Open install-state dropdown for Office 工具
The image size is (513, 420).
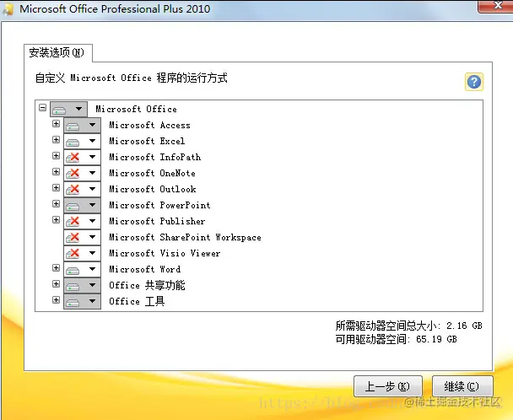(x=82, y=301)
